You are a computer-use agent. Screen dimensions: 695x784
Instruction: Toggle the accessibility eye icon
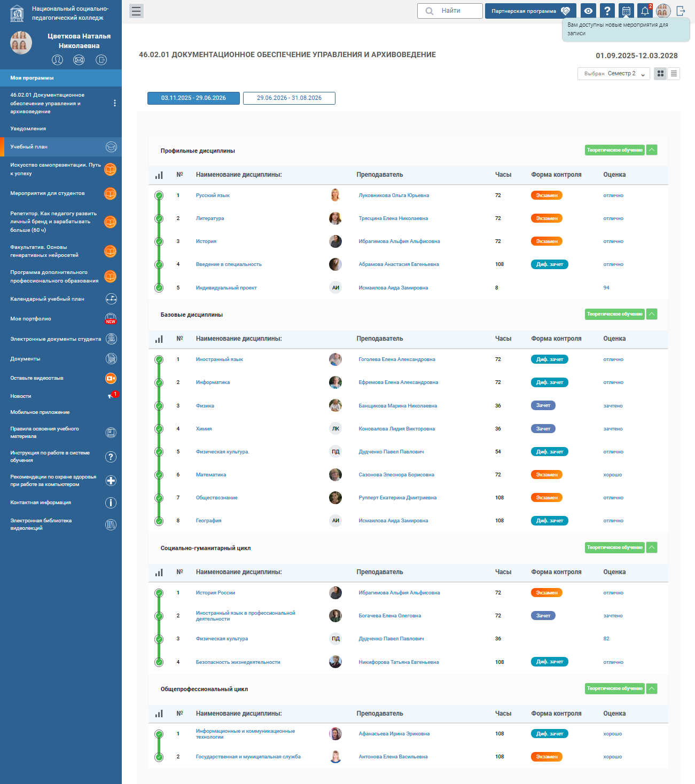[x=588, y=11]
